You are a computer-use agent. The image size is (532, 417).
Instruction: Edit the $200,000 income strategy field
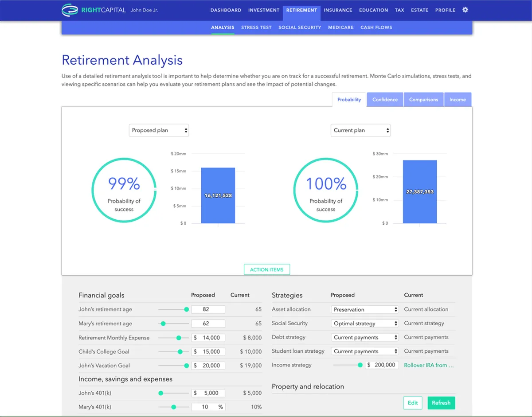[x=382, y=365]
